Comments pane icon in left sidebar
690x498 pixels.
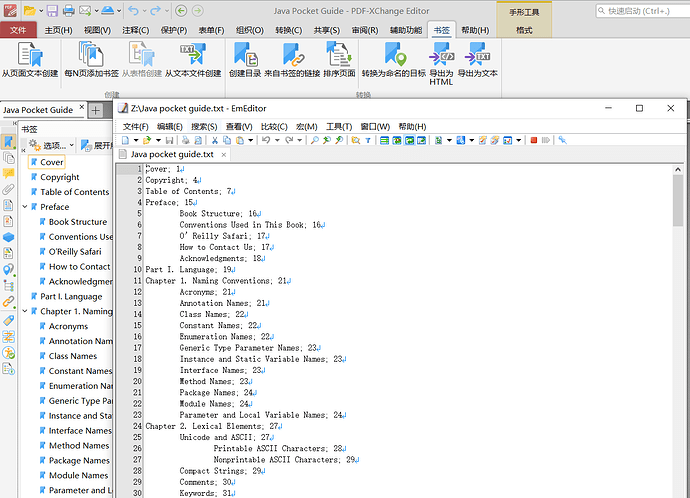[8, 173]
